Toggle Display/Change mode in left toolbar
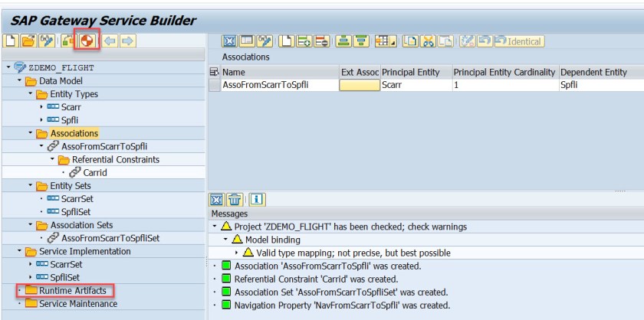This screenshot has height=320, width=644. pos(47,41)
